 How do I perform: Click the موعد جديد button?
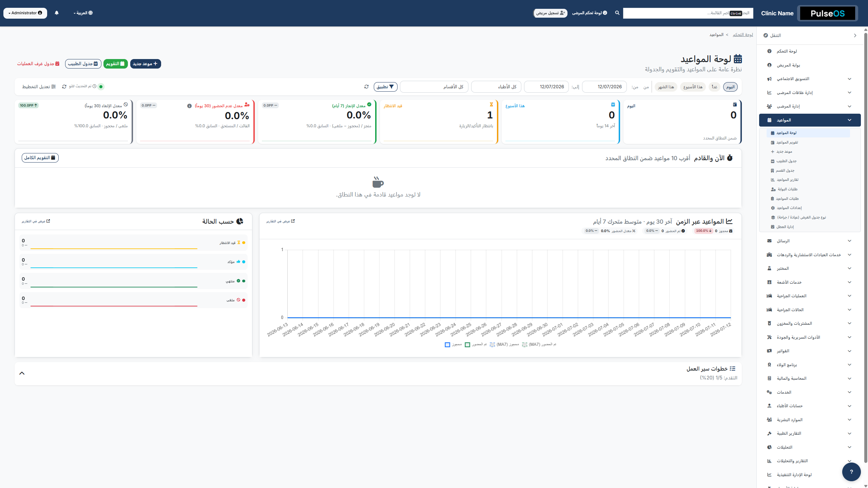(x=146, y=64)
